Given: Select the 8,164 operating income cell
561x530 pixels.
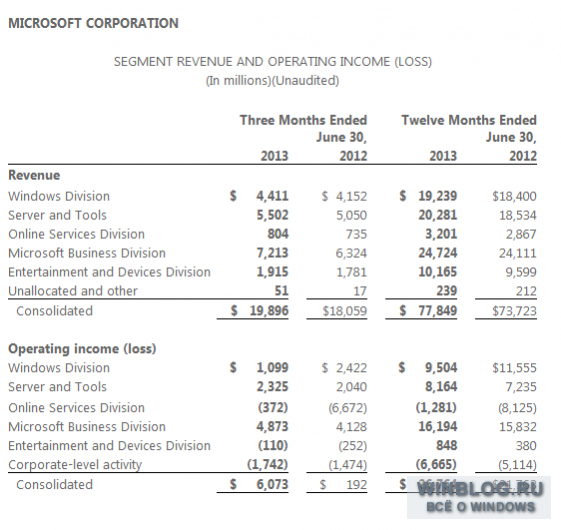Looking at the screenshot, I should [441, 386].
